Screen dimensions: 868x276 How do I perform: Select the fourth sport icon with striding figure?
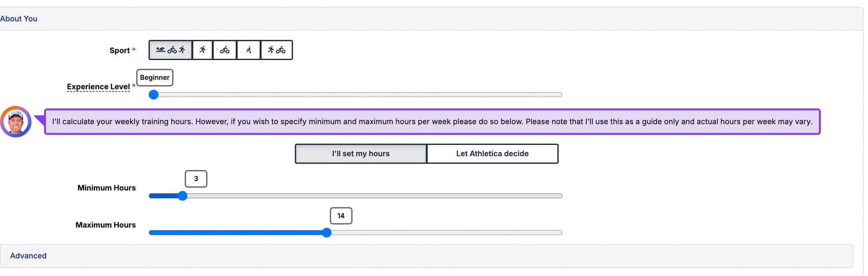pyautogui.click(x=249, y=50)
